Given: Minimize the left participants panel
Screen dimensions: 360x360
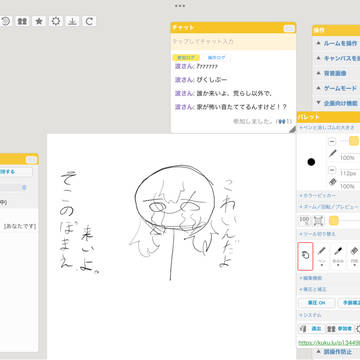Looking at the screenshot, I should pos(32,160).
